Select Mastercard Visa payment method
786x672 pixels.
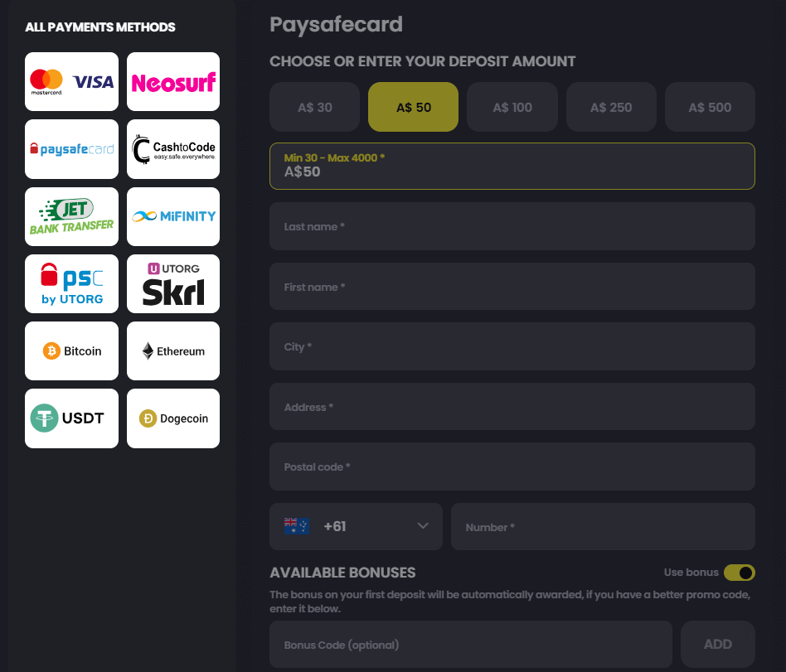click(71, 82)
